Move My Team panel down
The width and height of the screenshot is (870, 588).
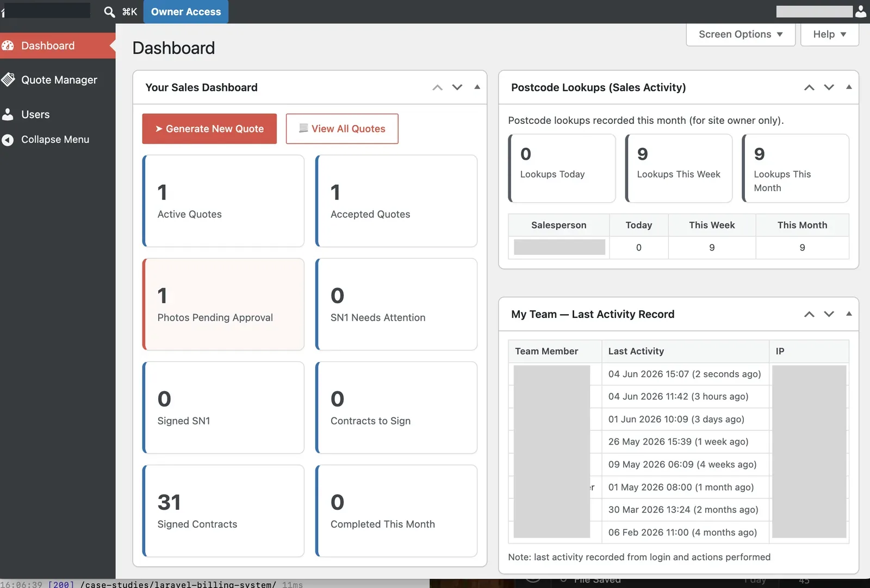829,314
